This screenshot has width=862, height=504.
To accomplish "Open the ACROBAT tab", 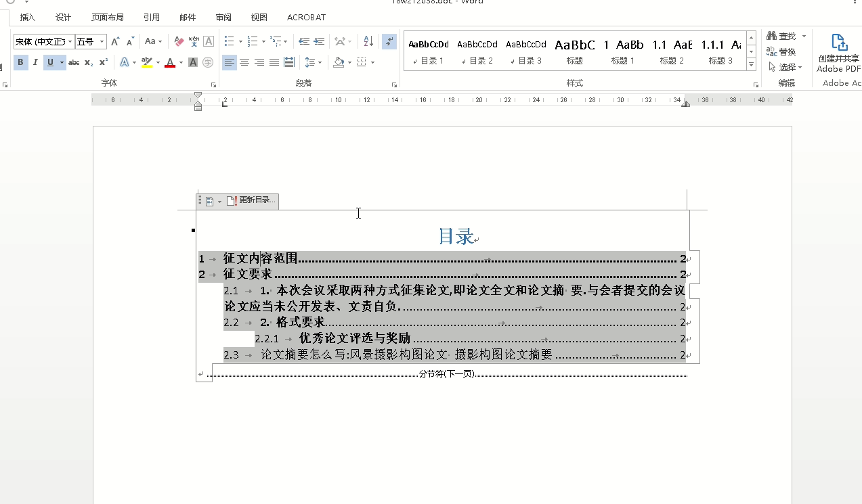I will (307, 18).
